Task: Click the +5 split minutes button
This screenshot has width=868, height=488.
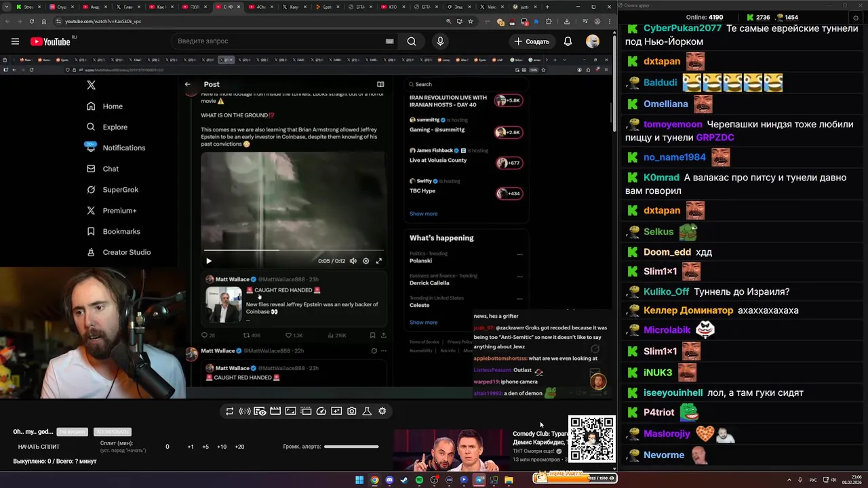Action: pyautogui.click(x=205, y=447)
